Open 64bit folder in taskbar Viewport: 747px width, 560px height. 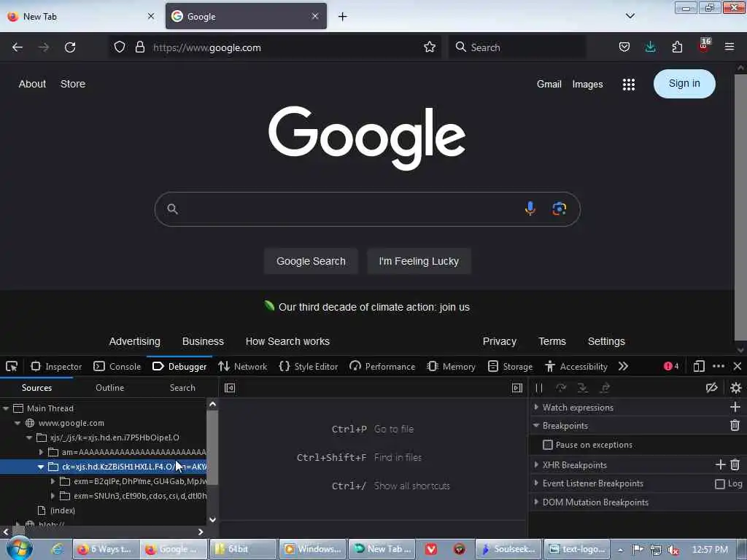[244, 549]
